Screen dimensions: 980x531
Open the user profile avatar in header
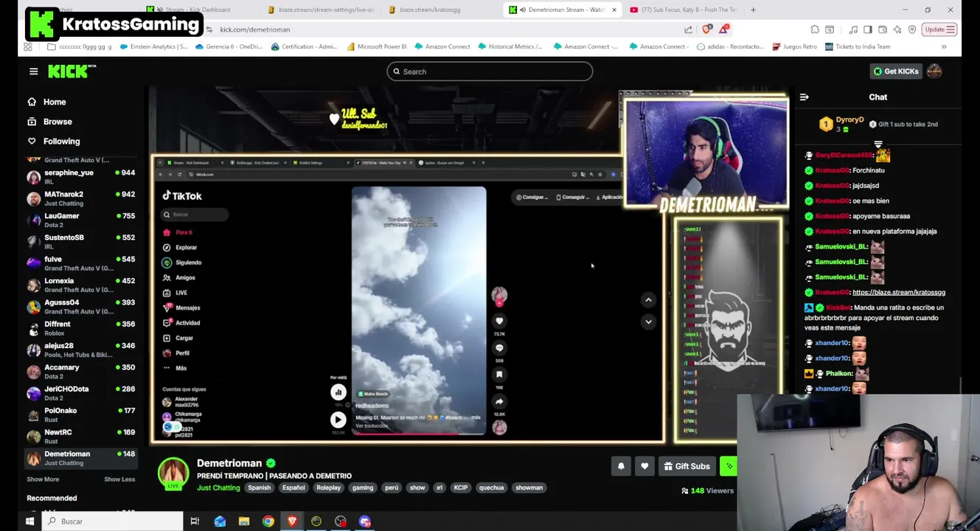click(934, 72)
